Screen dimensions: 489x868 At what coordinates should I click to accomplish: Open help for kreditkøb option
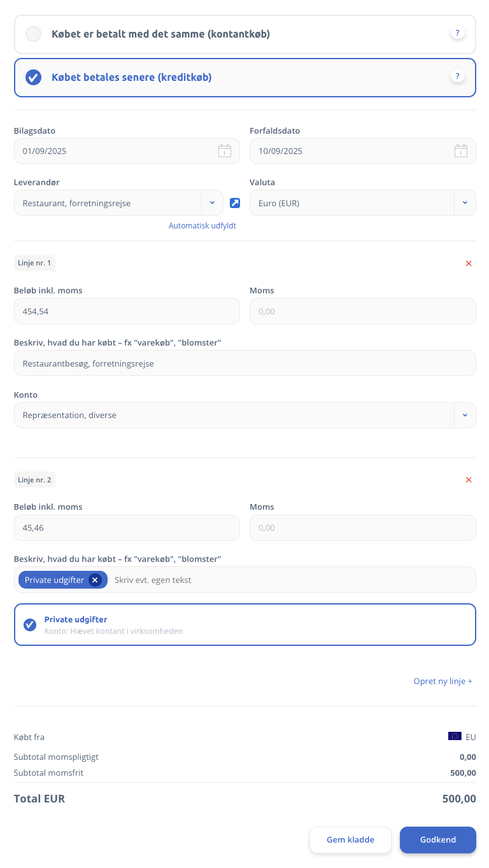coord(457,76)
